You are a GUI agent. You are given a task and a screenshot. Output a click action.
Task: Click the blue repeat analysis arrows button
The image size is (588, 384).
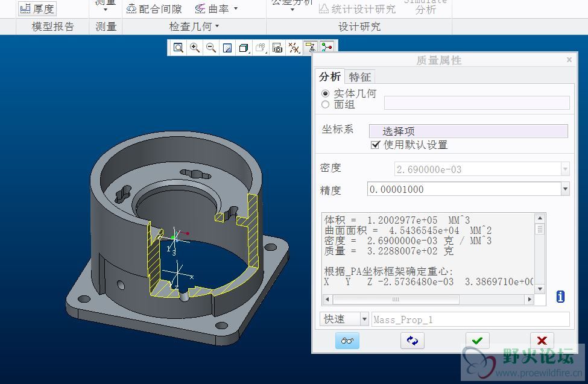point(412,341)
